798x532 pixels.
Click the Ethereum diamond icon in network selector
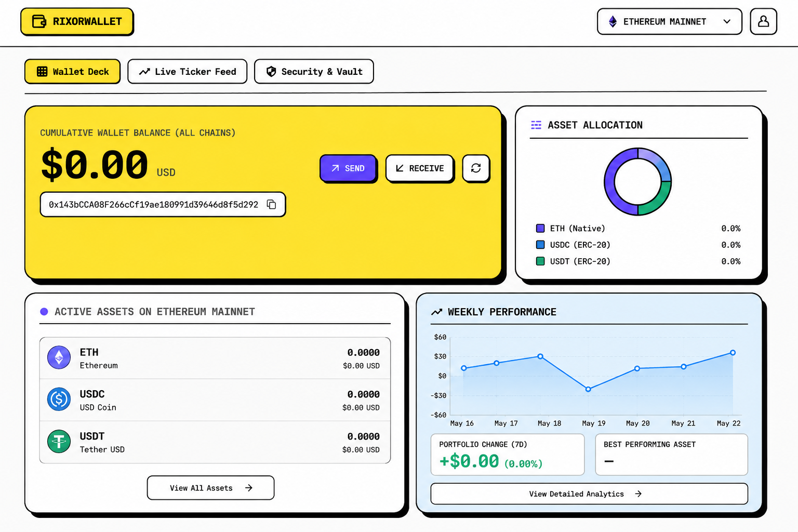613,21
